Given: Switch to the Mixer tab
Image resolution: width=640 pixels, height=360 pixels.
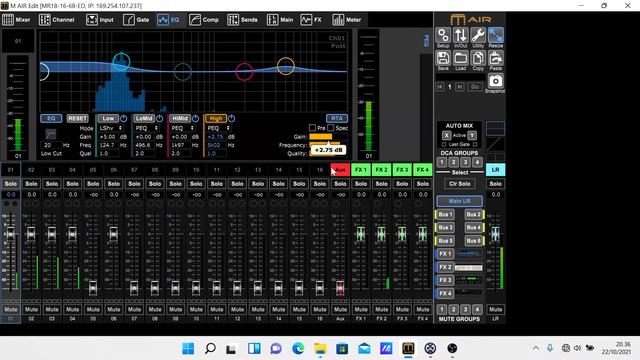Looking at the screenshot, I should tap(16, 20).
